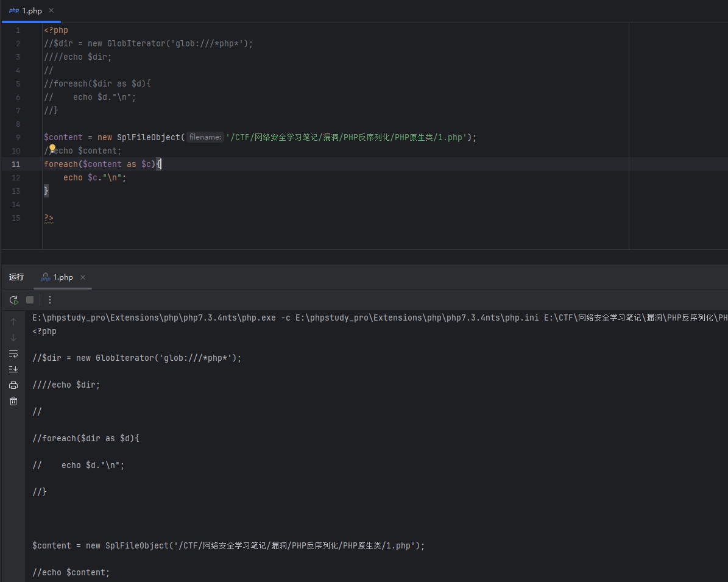This screenshot has width=728, height=582.
Task: Click the yellow lightbulb quick-fix icon
Action: click(x=52, y=148)
